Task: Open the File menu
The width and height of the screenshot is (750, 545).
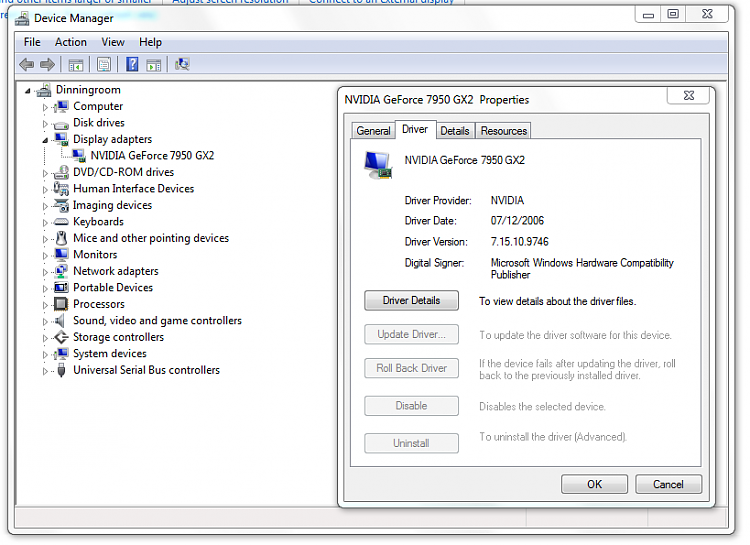Action: pos(32,42)
